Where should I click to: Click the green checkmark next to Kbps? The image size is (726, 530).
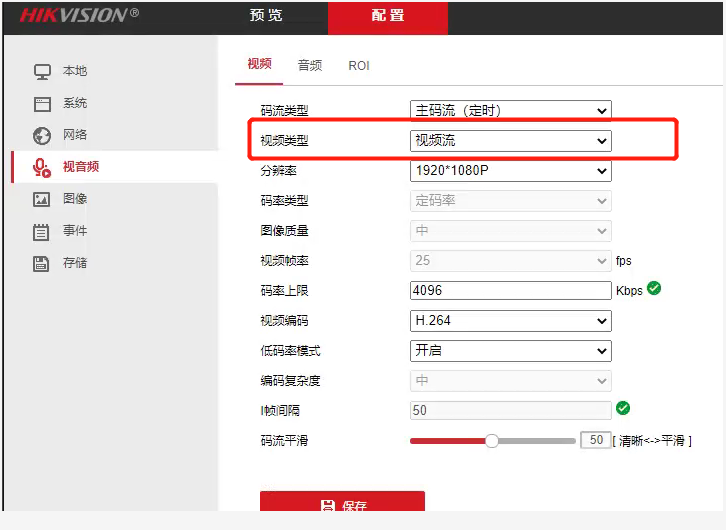pyautogui.click(x=654, y=288)
